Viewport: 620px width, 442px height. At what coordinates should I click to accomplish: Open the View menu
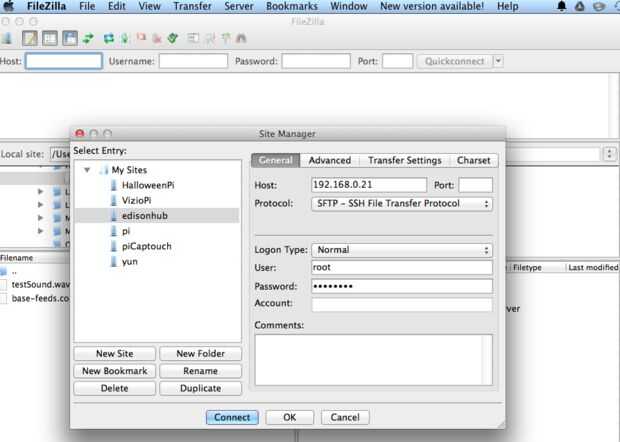click(149, 6)
